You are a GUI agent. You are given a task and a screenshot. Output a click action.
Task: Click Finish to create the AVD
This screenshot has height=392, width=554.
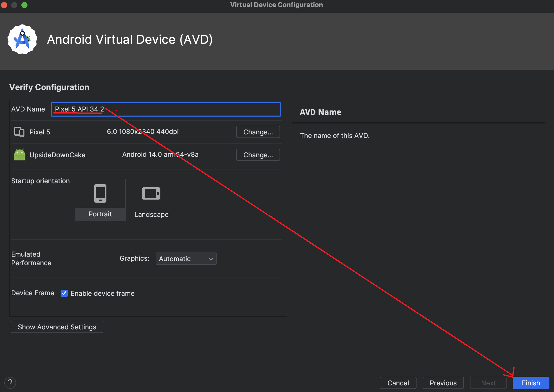click(x=531, y=383)
